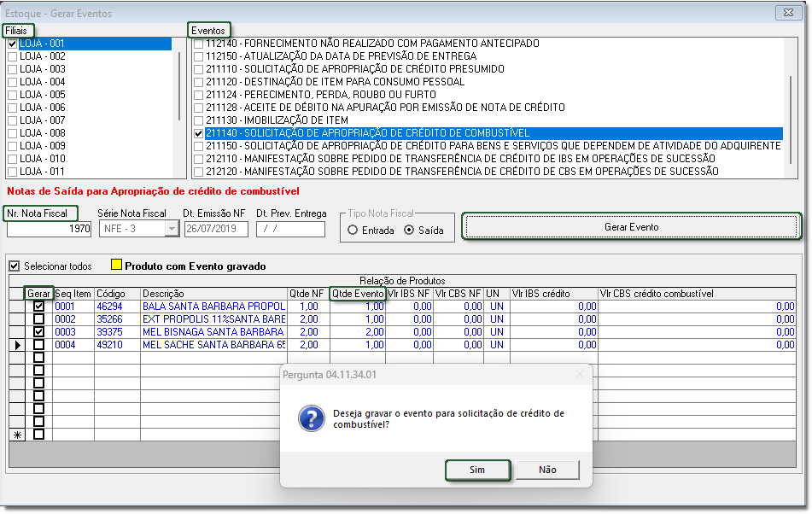This screenshot has height=514, width=812.
Task: Click the Qtde Evento column header
Action: [x=357, y=294]
